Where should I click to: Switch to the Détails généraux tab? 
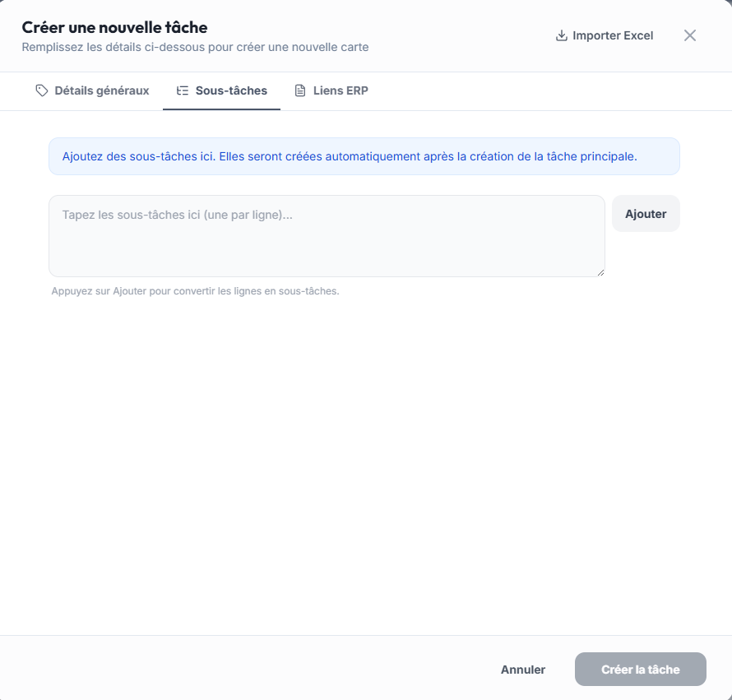tap(102, 90)
